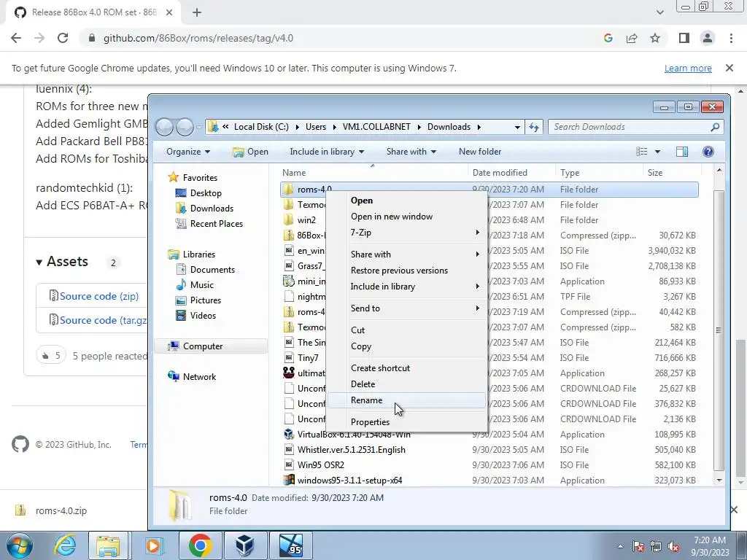The height and width of the screenshot is (560, 747).
Task: Download Source code (zip)
Action: [x=99, y=296]
